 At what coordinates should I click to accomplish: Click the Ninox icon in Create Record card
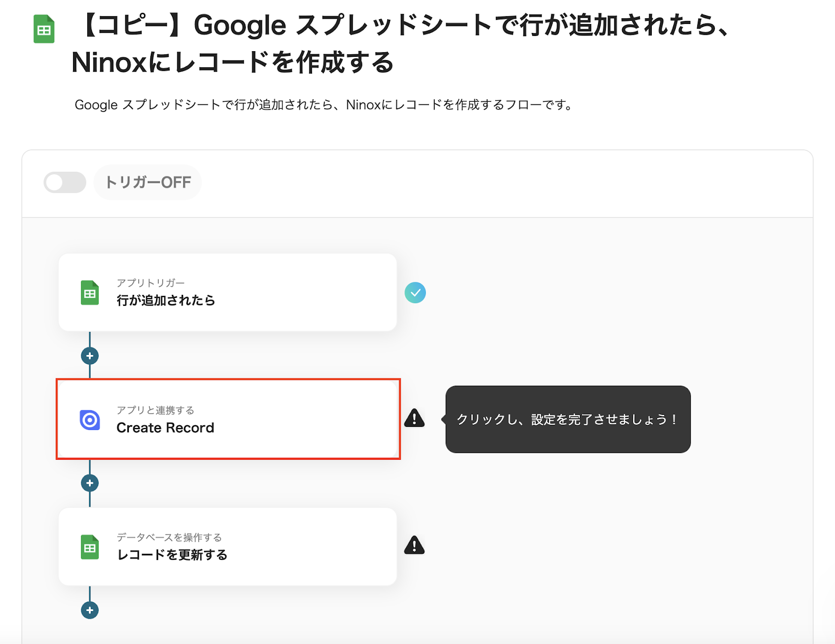tap(90, 420)
